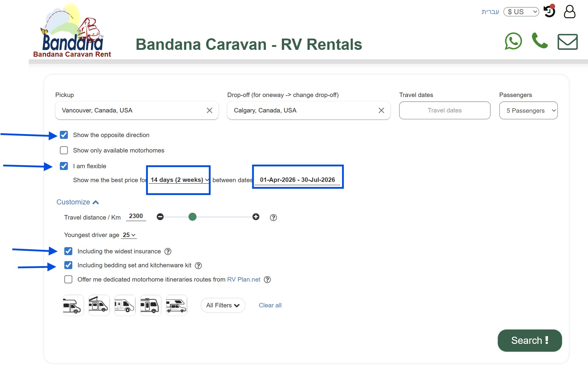Open the Passengers dropdown

click(528, 110)
